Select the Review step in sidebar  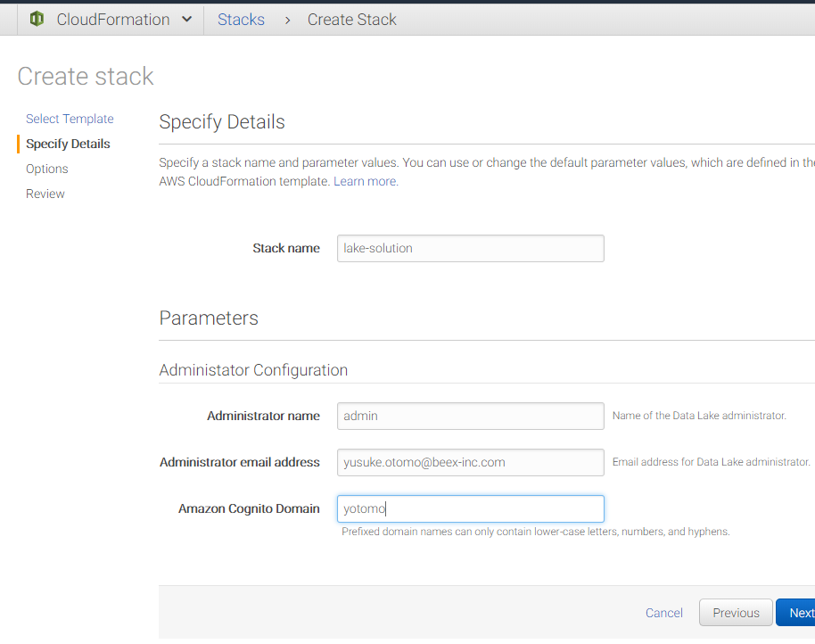click(x=45, y=194)
